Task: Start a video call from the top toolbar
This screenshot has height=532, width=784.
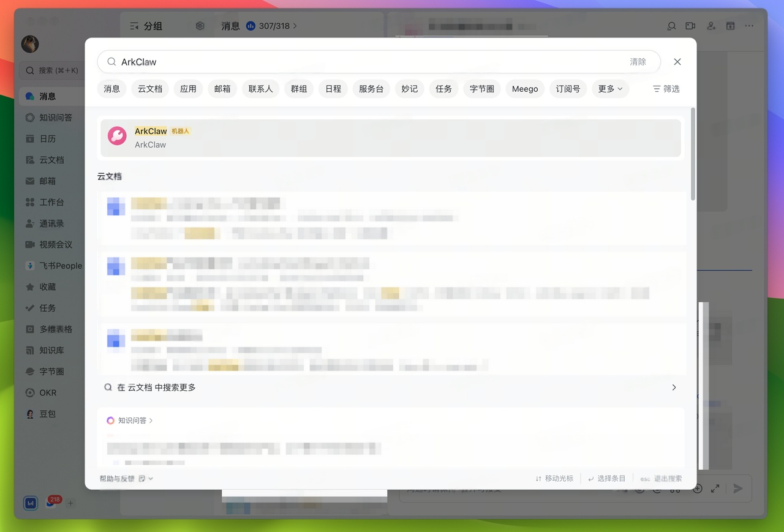Action: point(690,26)
